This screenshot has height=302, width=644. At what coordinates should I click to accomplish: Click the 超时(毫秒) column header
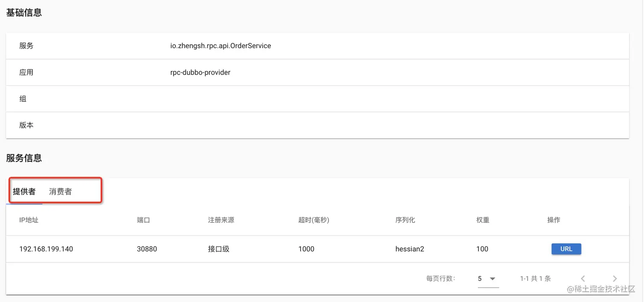(x=314, y=220)
